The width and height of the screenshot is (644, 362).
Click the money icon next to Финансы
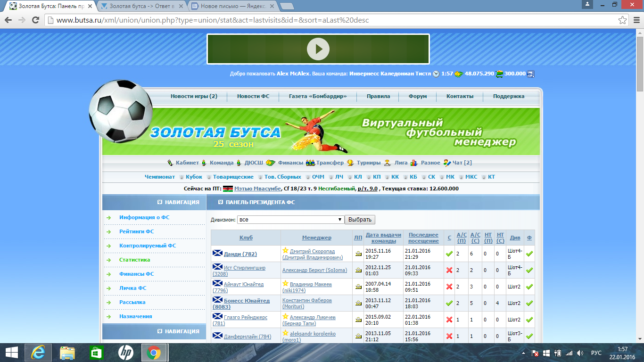270,163
